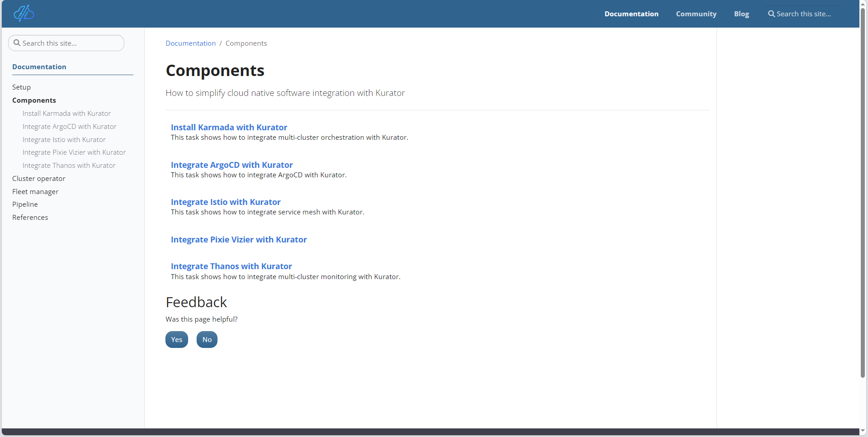Click the No feedback button
Viewport: 868px width, 437px height.
[x=207, y=340]
